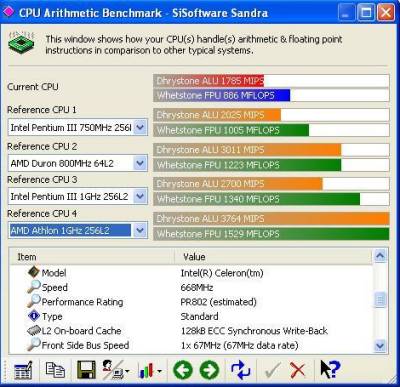Maximize the Sandra benchmark window
400x387 pixels.
click(366, 13)
